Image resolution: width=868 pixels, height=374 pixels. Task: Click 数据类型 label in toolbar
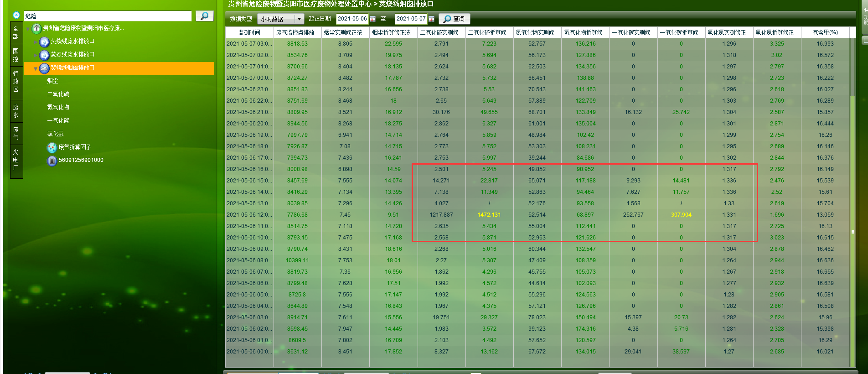pos(241,19)
